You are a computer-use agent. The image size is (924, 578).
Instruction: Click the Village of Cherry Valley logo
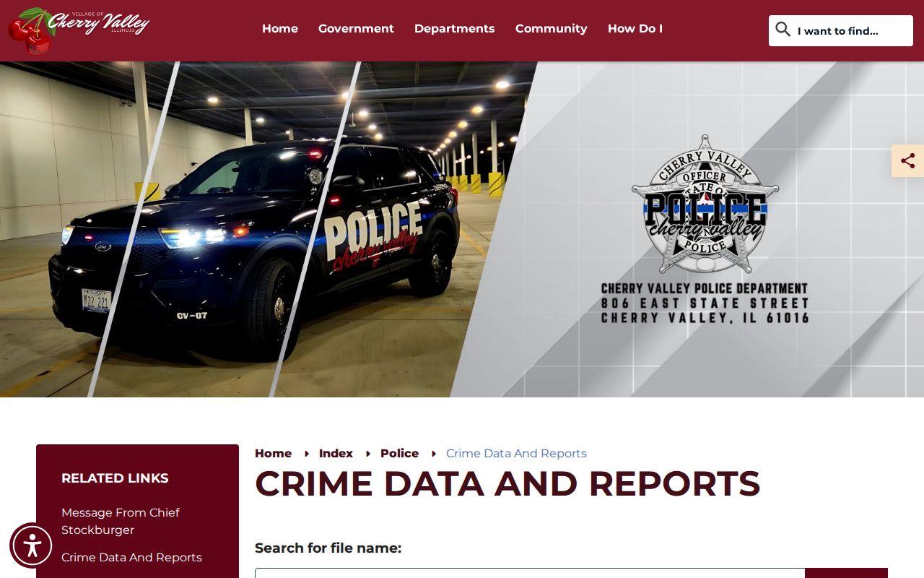(x=79, y=30)
